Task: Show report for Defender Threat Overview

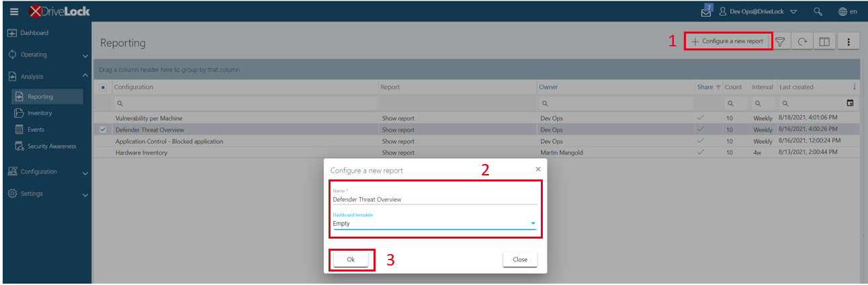Action: click(x=398, y=130)
